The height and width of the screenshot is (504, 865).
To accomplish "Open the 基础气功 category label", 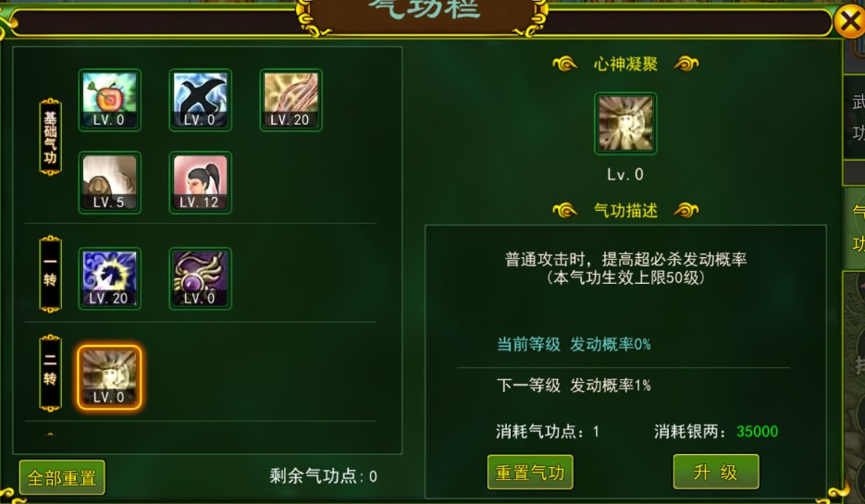I will tap(50, 137).
